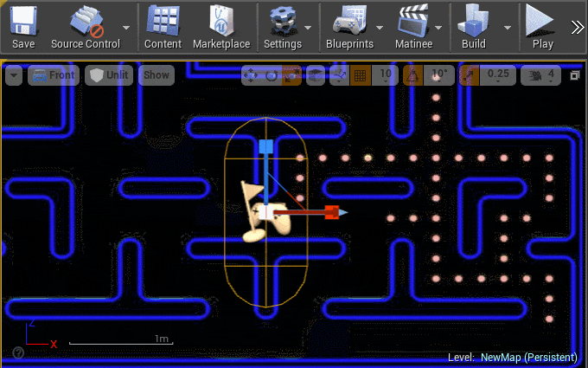Image resolution: width=588 pixels, height=368 pixels.
Task: Click the Build icon
Action: 473,20
